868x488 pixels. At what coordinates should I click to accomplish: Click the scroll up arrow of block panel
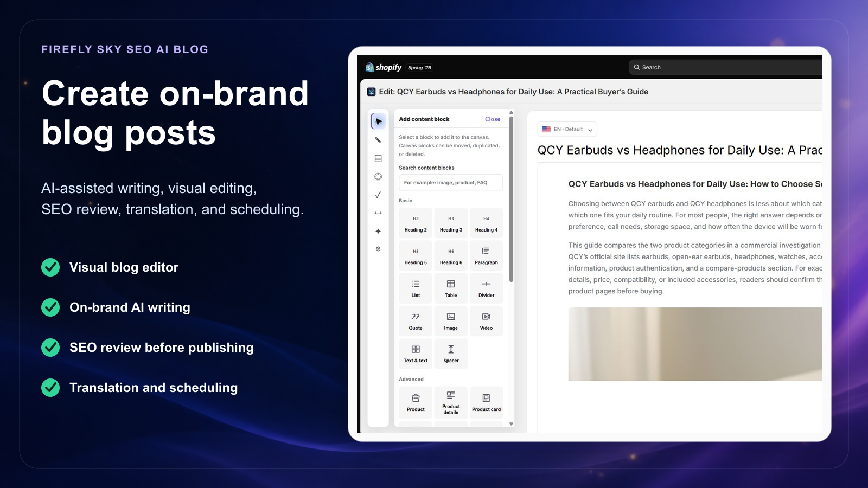pos(511,113)
